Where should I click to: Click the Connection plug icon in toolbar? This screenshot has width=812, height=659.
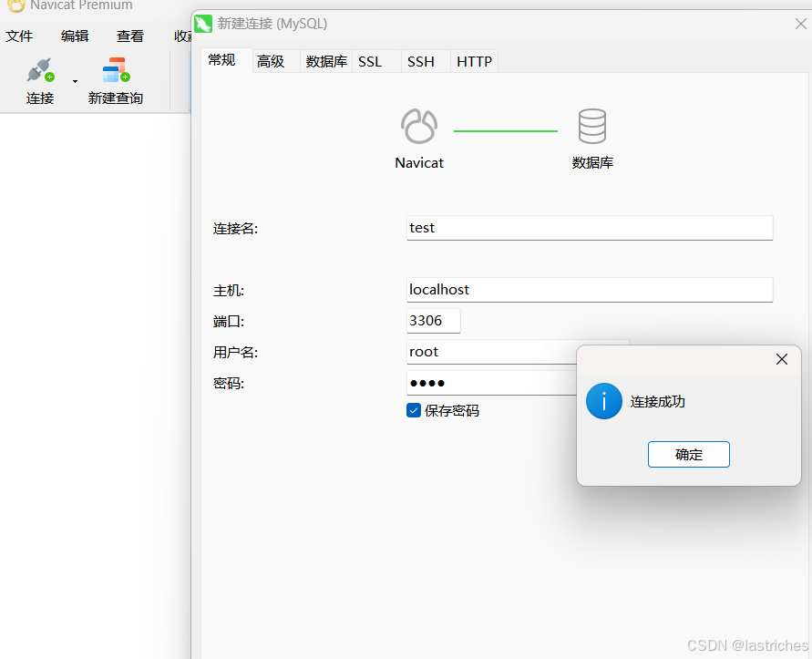pos(40,70)
